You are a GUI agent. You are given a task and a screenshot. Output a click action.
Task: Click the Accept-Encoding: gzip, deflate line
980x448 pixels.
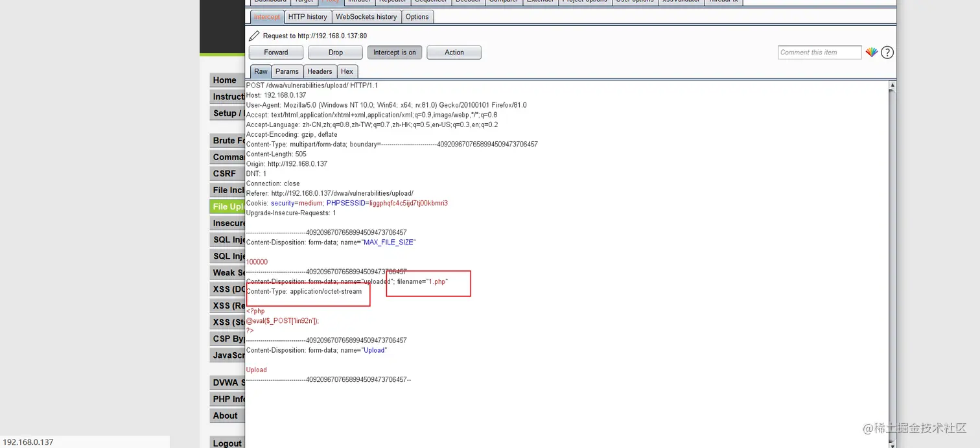click(x=292, y=134)
